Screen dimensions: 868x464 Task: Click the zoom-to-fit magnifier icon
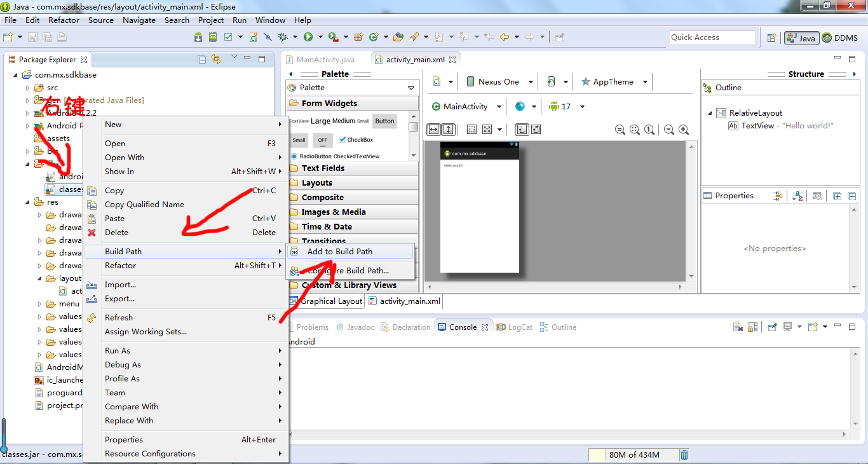pyautogui.click(x=635, y=130)
